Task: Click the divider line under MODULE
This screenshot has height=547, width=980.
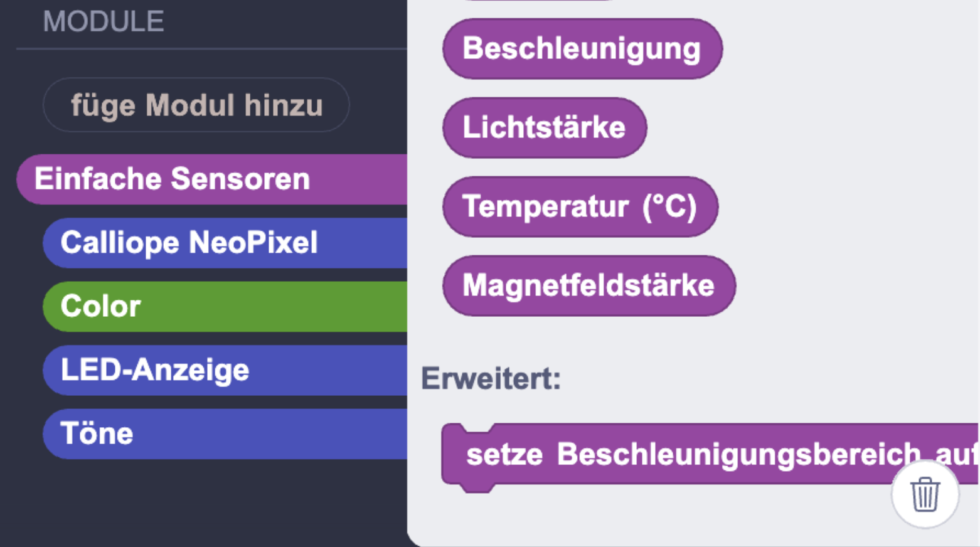Action: point(212,48)
